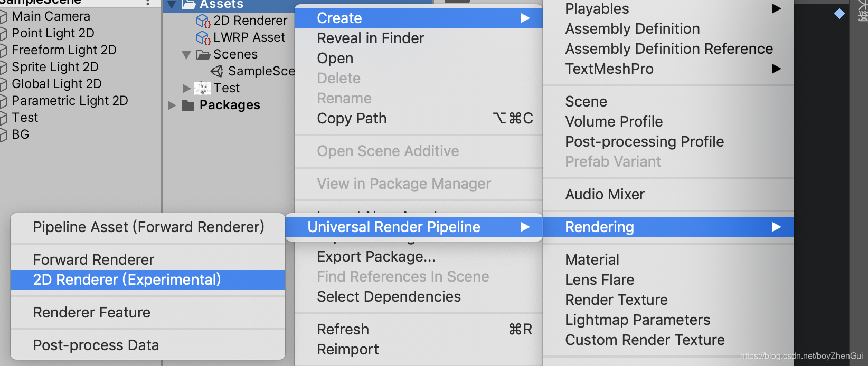Click the Global Light 2D object icon
The image size is (868, 366).
click(x=3, y=85)
